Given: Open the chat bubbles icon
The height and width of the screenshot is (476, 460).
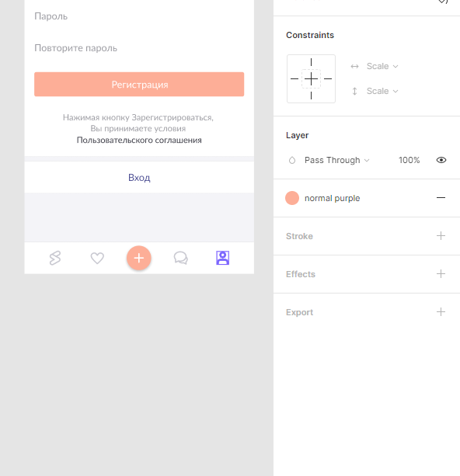Looking at the screenshot, I should point(181,259).
